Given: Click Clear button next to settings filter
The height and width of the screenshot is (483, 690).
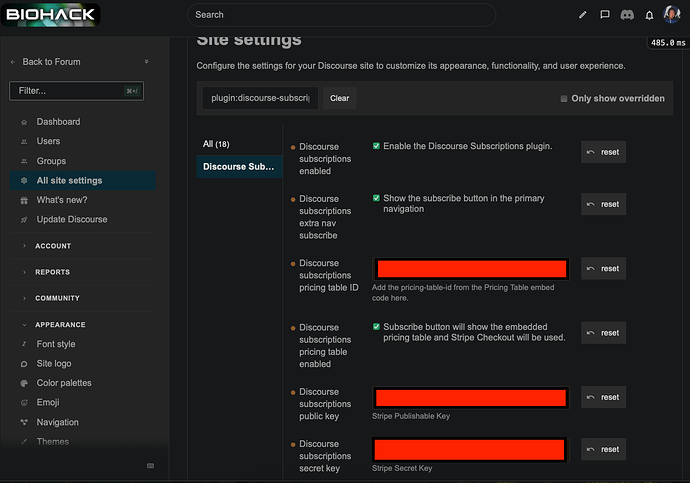Looking at the screenshot, I should coord(339,98).
